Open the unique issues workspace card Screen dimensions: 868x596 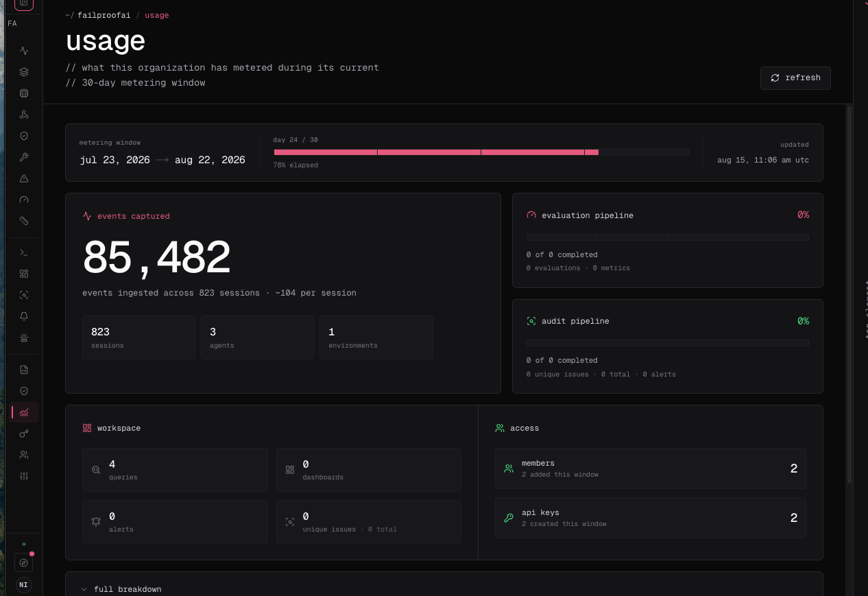[x=369, y=522]
